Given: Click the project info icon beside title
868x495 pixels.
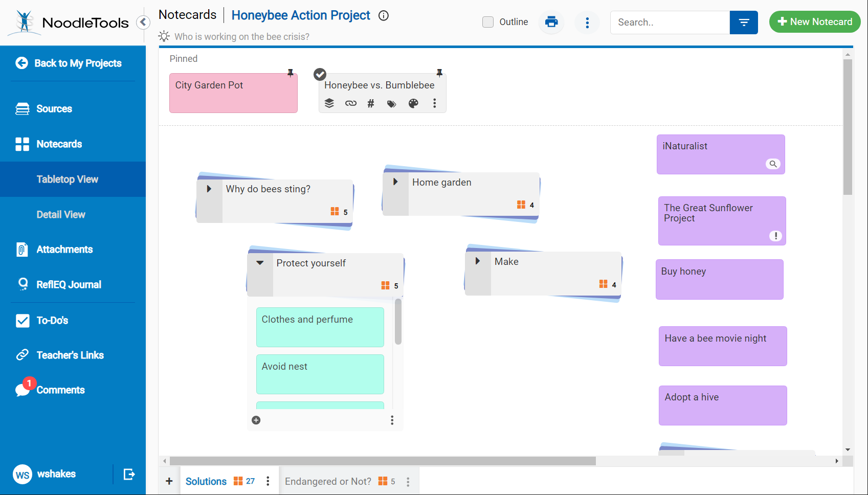Looking at the screenshot, I should coord(384,16).
